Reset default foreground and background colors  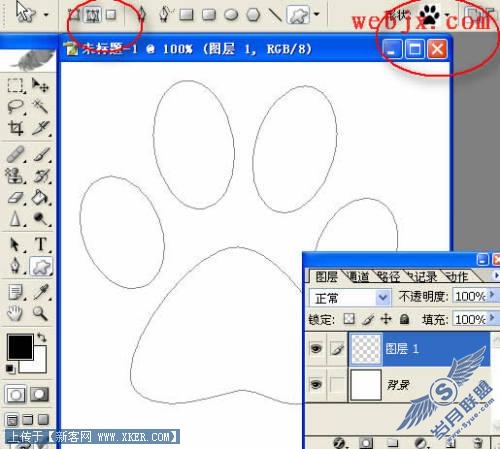[x=10, y=369]
